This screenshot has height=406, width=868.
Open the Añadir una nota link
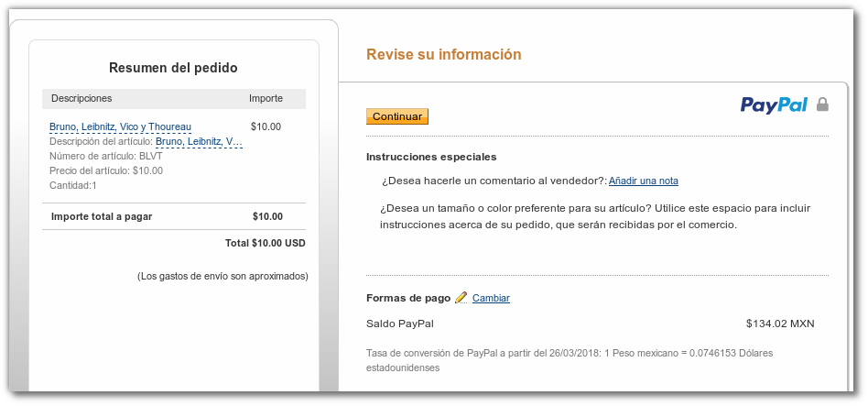pyautogui.click(x=643, y=181)
